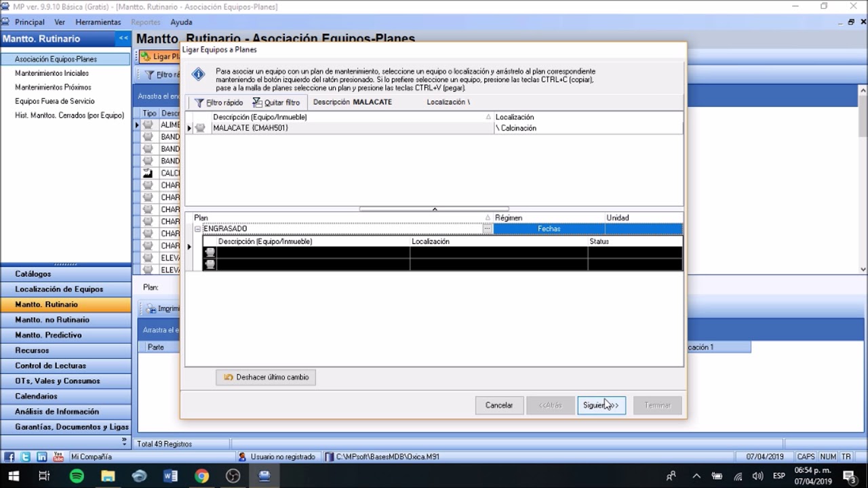The height and width of the screenshot is (488, 868).
Task: Click the Localización column header in upper grid
Action: (588, 117)
